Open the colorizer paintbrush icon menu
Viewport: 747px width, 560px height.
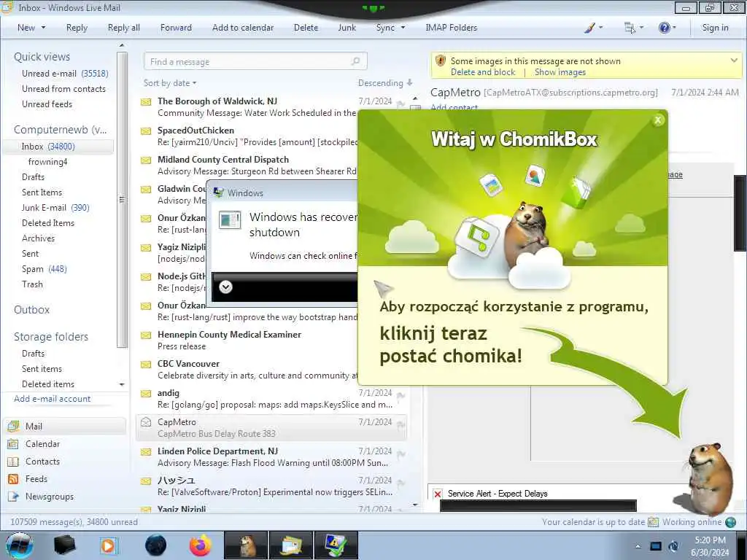click(593, 28)
